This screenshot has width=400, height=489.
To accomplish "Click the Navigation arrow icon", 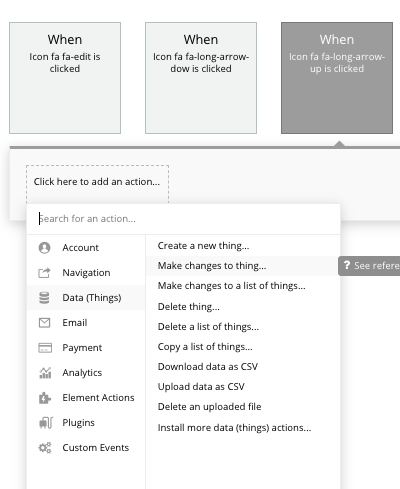I will [x=44, y=273].
